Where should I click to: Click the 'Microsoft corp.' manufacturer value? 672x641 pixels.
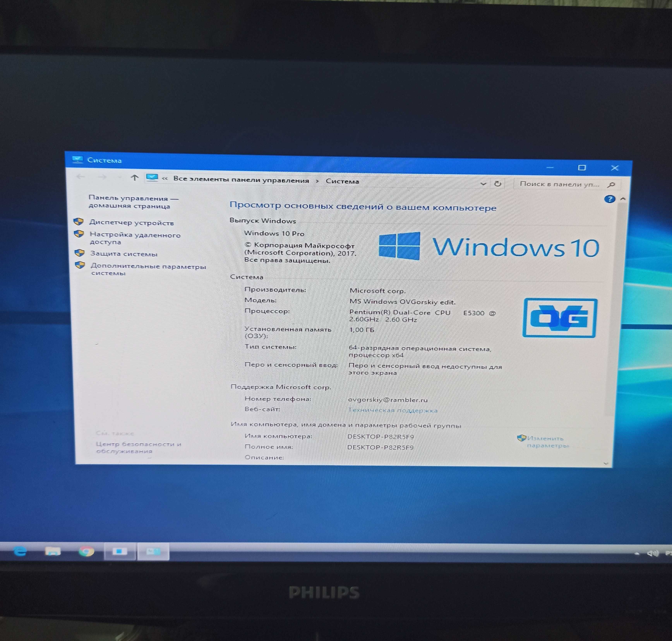377,291
